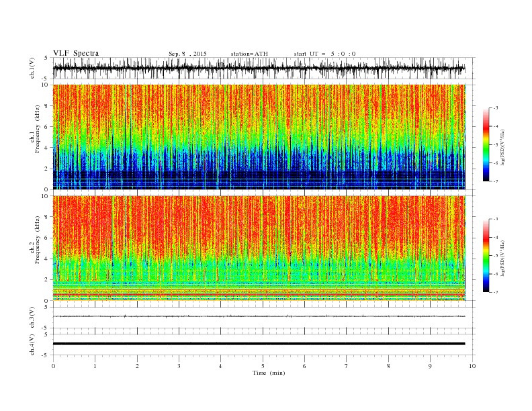
Task: Click the "1" tick label on time axis
Action: coord(95,366)
